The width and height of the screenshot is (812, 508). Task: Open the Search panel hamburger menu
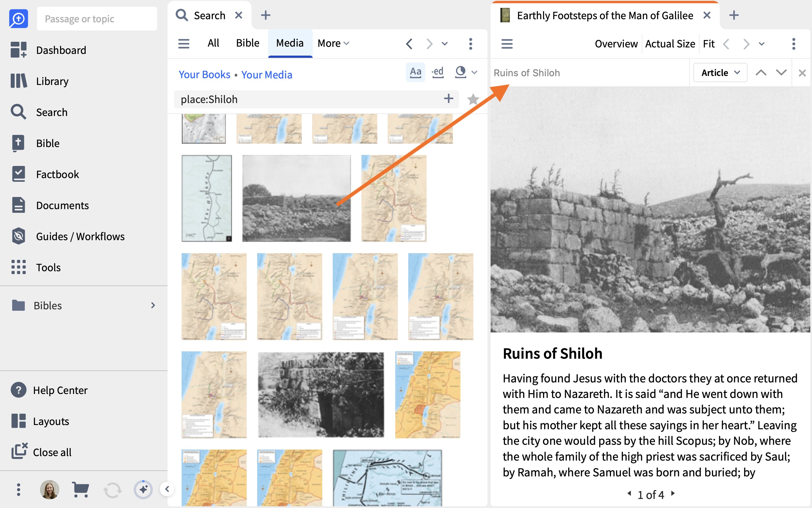tap(184, 44)
